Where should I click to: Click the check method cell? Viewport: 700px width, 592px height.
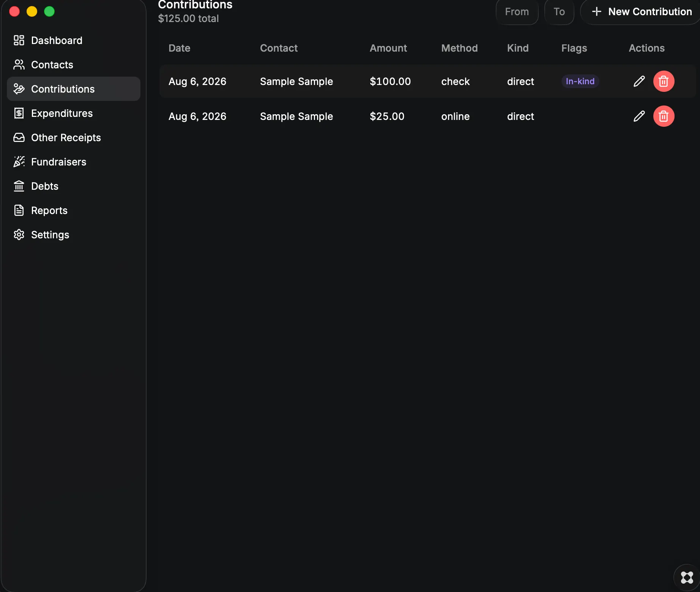pos(455,81)
